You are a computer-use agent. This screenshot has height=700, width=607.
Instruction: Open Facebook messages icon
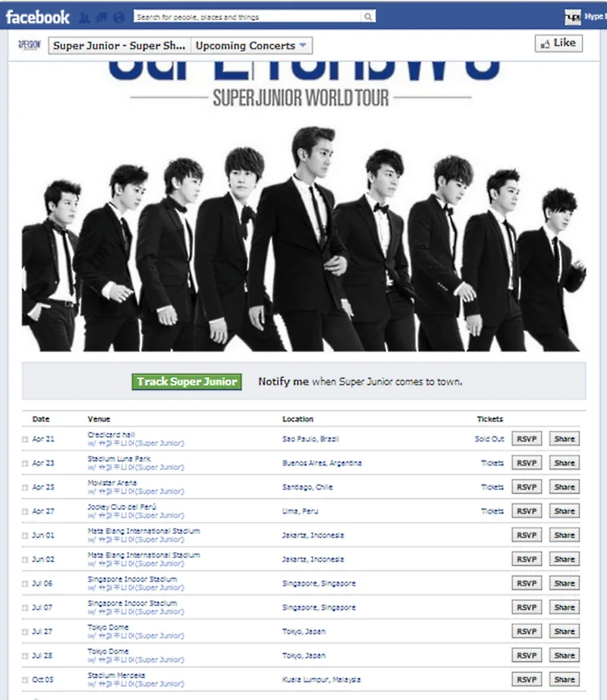pos(102,17)
